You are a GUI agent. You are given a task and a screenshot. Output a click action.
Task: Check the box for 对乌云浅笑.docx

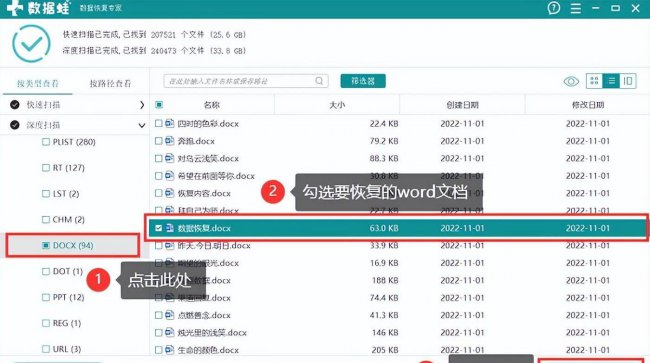pyautogui.click(x=158, y=158)
